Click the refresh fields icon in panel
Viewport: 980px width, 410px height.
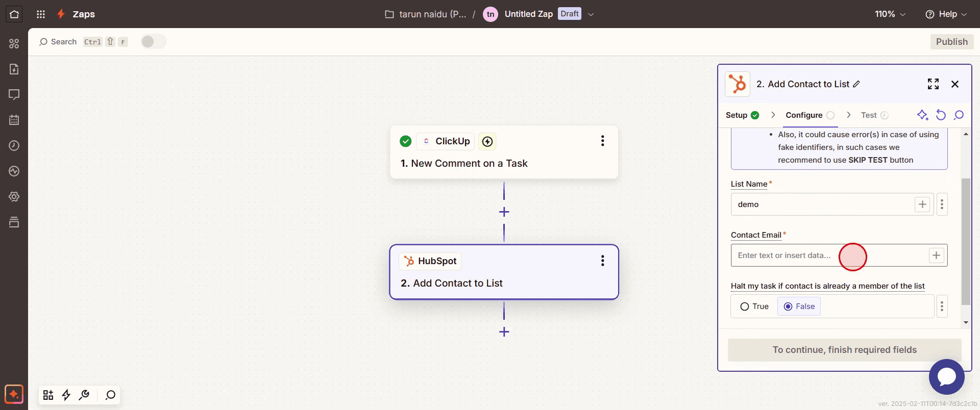coord(941,115)
